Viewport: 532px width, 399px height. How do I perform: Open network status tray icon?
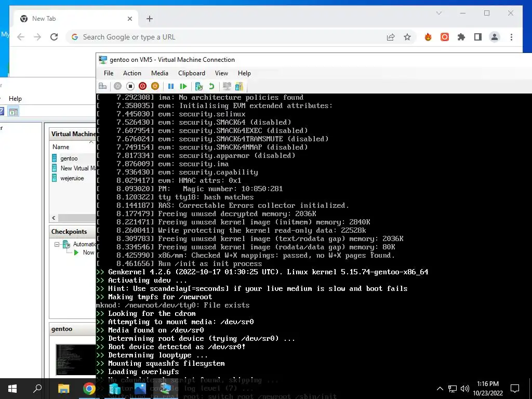click(453, 389)
